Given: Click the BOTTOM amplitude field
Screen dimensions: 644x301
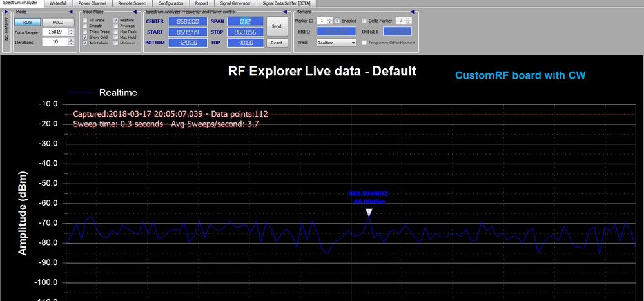Looking at the screenshot, I should tap(188, 43).
